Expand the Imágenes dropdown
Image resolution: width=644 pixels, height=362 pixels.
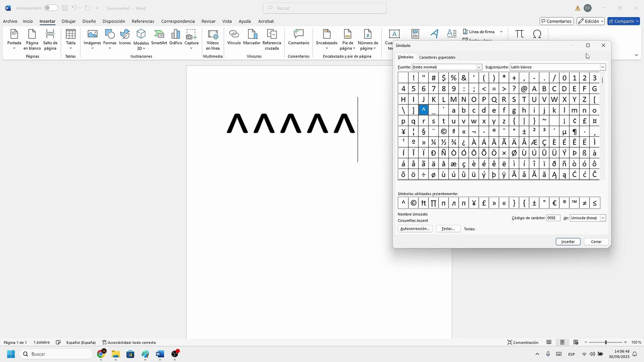92,48
